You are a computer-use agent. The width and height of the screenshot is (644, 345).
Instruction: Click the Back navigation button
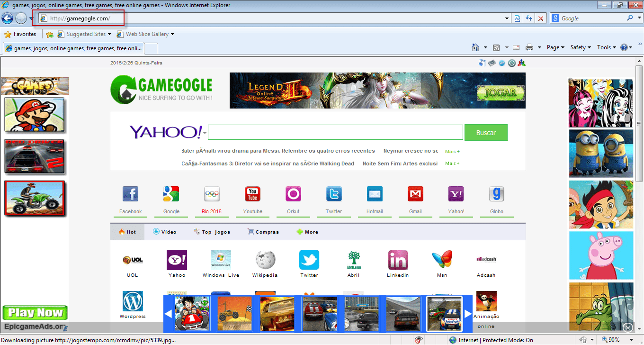click(x=7, y=18)
